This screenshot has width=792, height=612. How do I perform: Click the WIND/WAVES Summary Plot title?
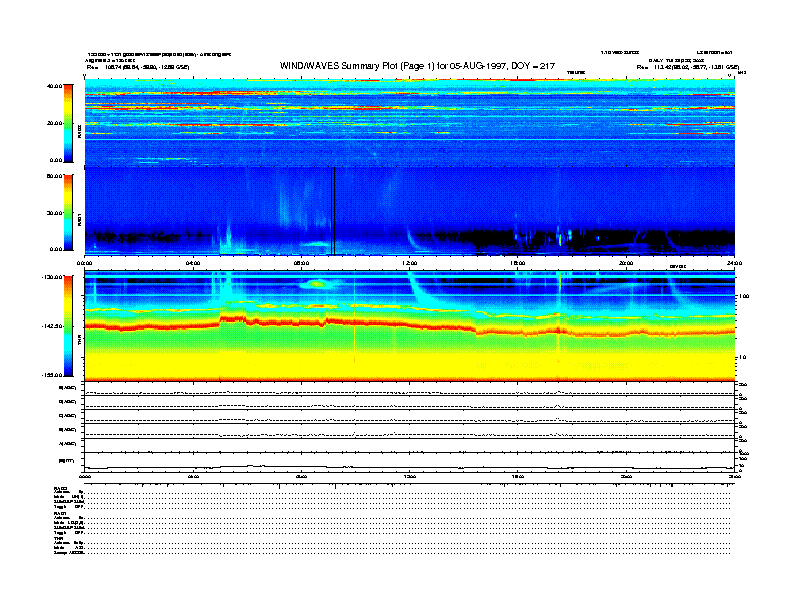[x=417, y=66]
